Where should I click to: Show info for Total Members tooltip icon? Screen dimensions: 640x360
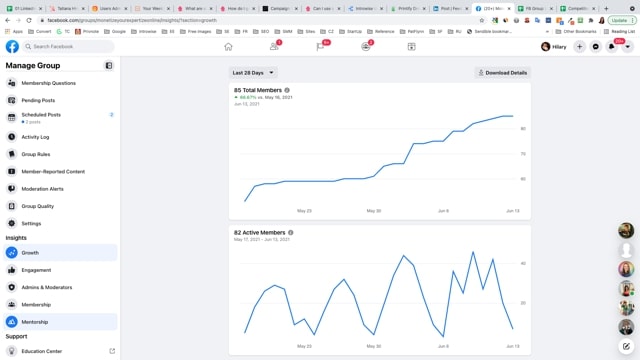pyautogui.click(x=287, y=90)
